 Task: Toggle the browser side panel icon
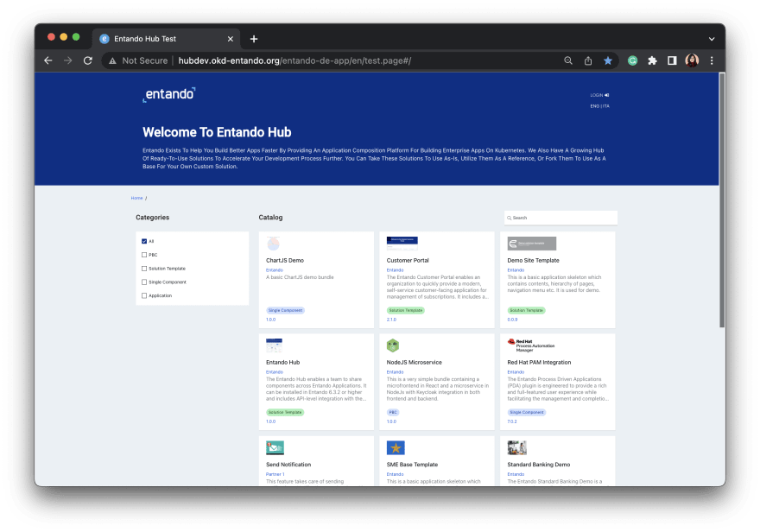[x=672, y=60]
